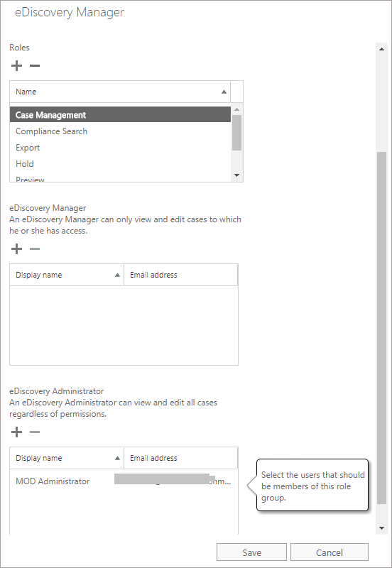Click the minus icon under eDiscovery Manager
The width and height of the screenshot is (392, 568).
click(35, 249)
